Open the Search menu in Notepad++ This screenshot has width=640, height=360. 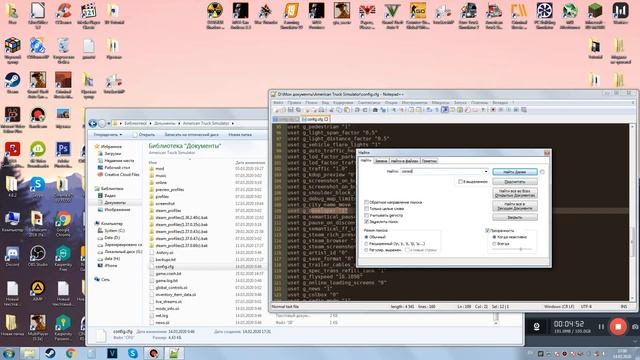click(311, 102)
